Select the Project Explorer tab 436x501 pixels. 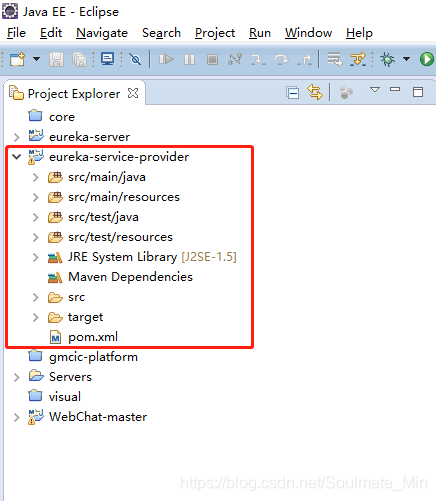pyautogui.click(x=74, y=94)
